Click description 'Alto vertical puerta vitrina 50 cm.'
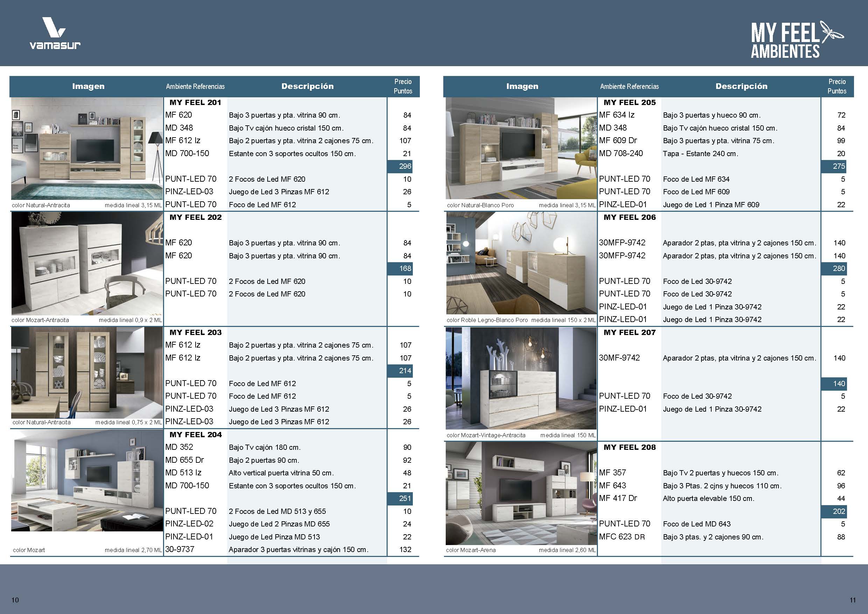Viewport: 868px width, 614px height. pyautogui.click(x=281, y=473)
